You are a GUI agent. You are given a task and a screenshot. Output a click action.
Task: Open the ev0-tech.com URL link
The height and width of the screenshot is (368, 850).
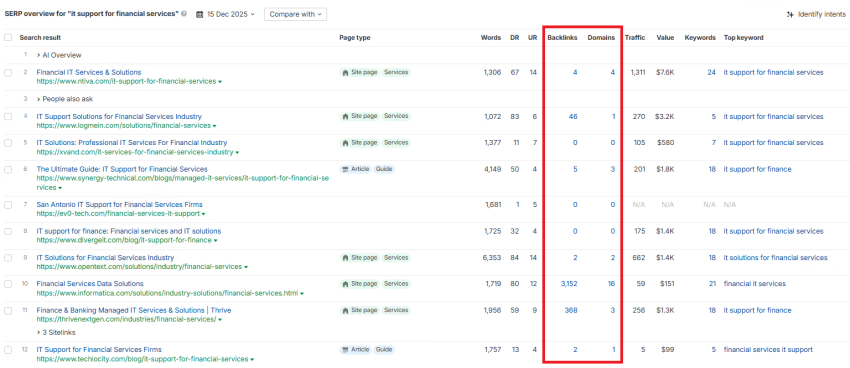click(x=118, y=214)
